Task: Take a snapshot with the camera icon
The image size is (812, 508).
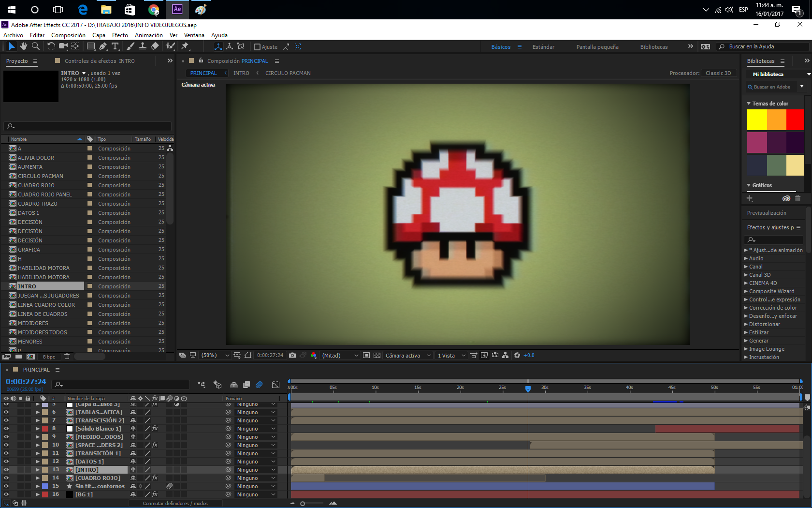Action: tap(292, 355)
